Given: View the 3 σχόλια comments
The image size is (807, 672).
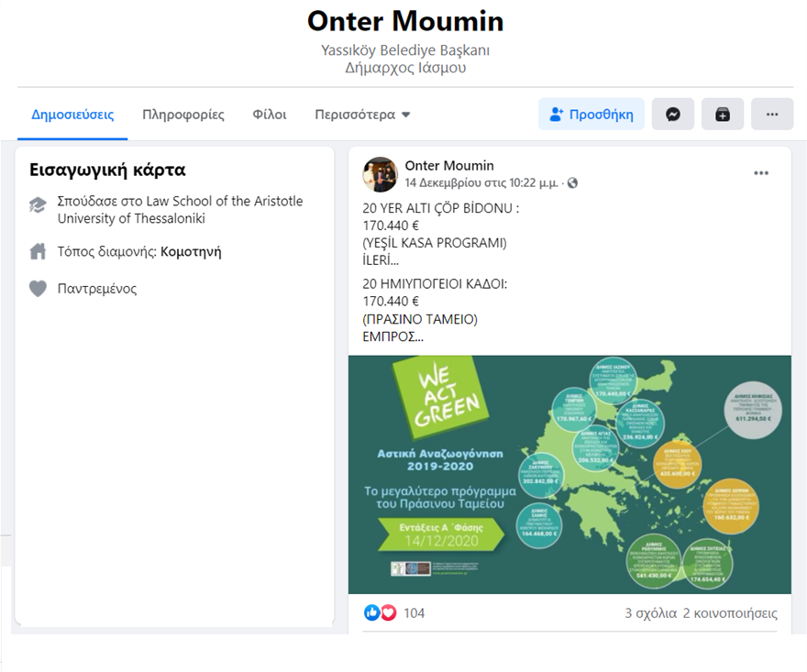Looking at the screenshot, I should (x=649, y=612).
